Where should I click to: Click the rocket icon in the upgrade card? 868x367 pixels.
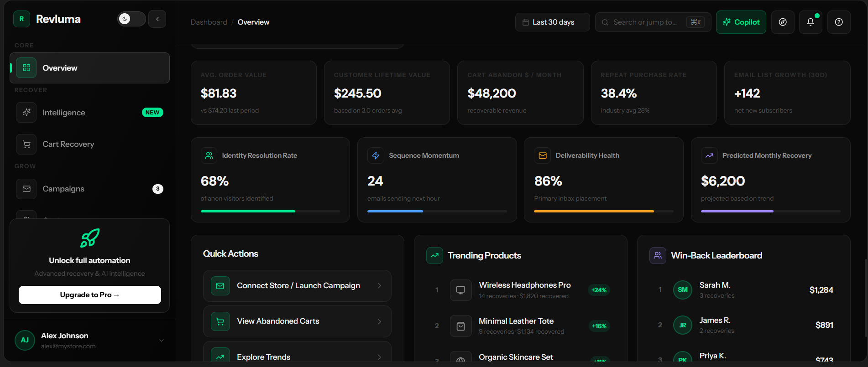[x=90, y=238]
